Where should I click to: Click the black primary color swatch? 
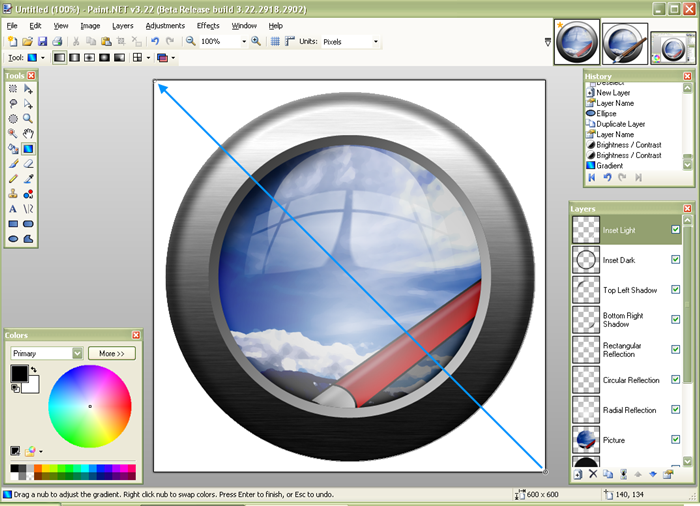coord(19,373)
